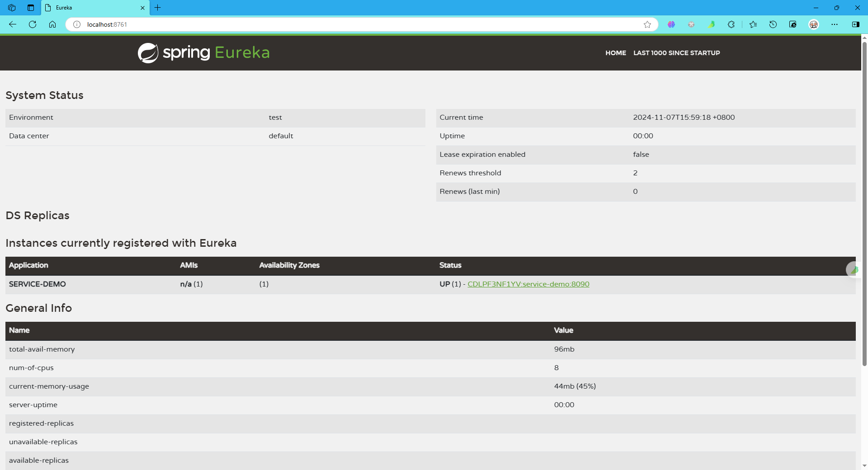Click the num-of-cpus row name
The image size is (868, 470).
click(31, 367)
